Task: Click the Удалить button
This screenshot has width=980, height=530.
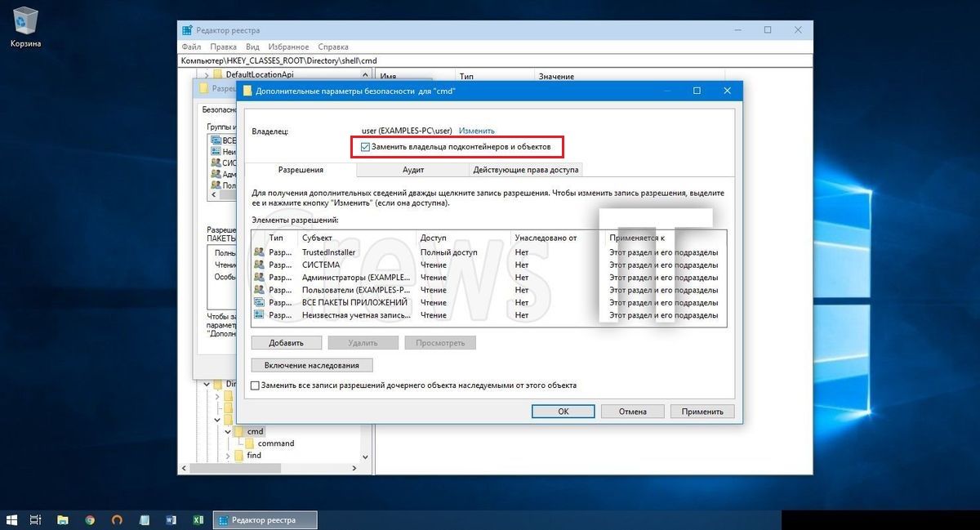Action: coord(363,343)
